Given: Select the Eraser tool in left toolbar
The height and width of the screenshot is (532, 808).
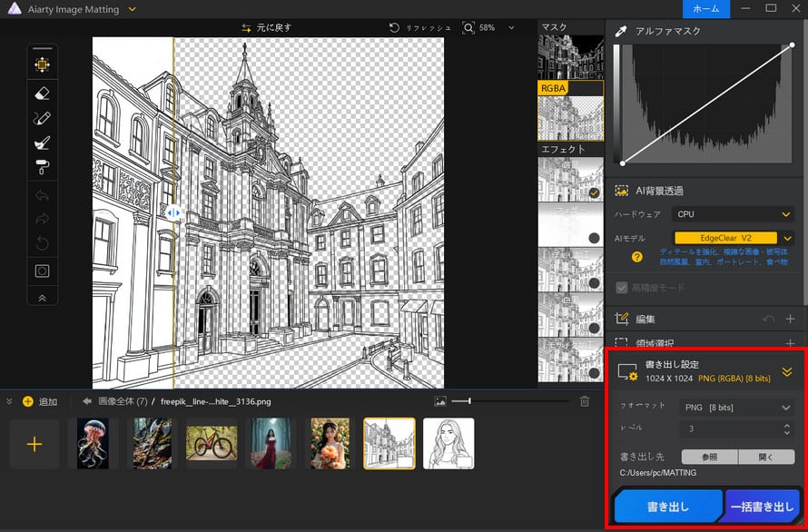Looking at the screenshot, I should pos(42,93).
